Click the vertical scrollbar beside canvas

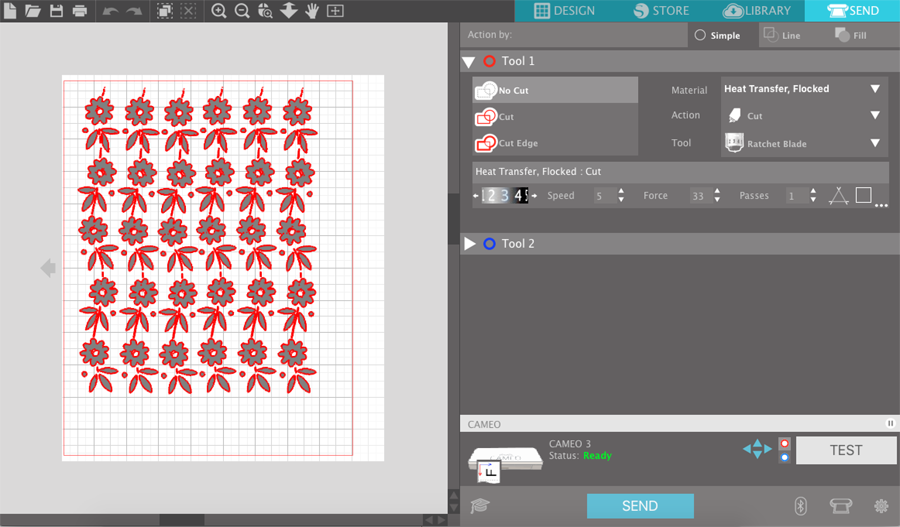[x=453, y=218]
